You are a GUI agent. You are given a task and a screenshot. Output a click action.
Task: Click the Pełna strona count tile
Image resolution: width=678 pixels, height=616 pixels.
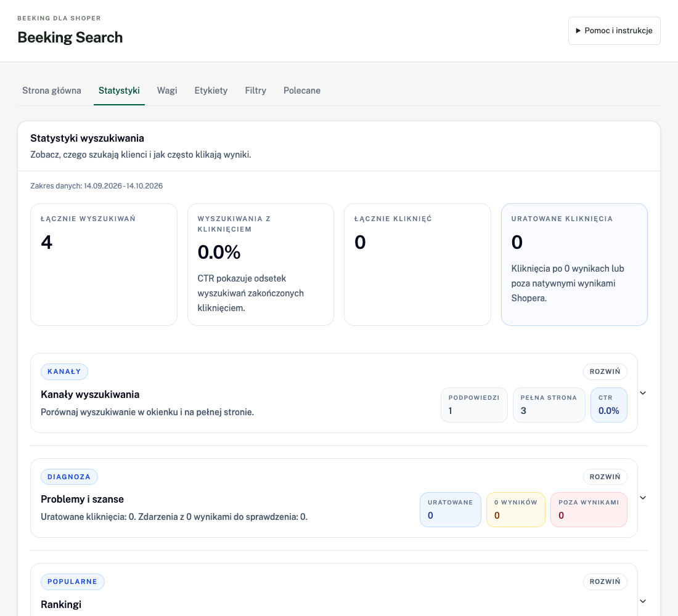549,405
